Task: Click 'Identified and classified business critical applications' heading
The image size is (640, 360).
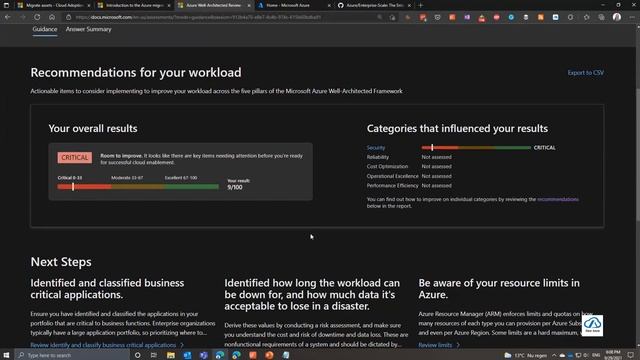Action: pyautogui.click(x=107, y=289)
